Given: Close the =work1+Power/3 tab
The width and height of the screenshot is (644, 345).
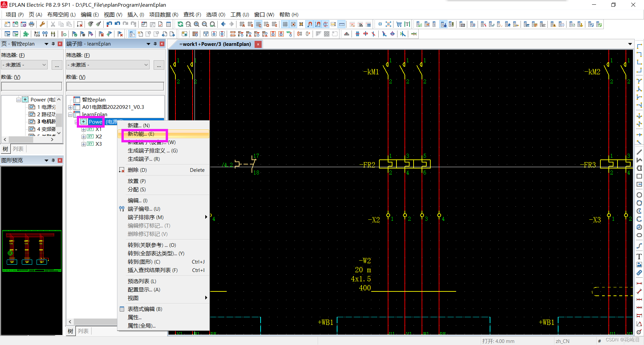Looking at the screenshot, I should click(258, 44).
